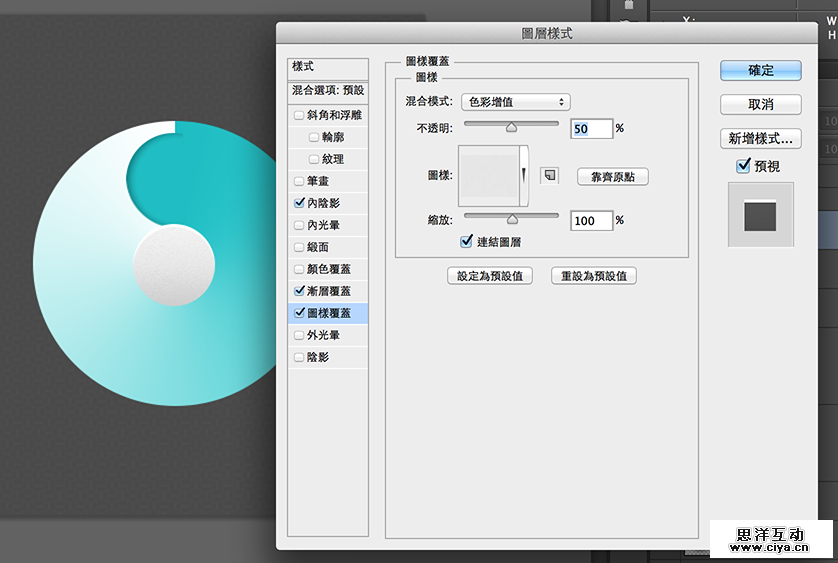The height and width of the screenshot is (563, 838).
Task: Select the 漸層覆蓋 style label
Action: [x=329, y=291]
